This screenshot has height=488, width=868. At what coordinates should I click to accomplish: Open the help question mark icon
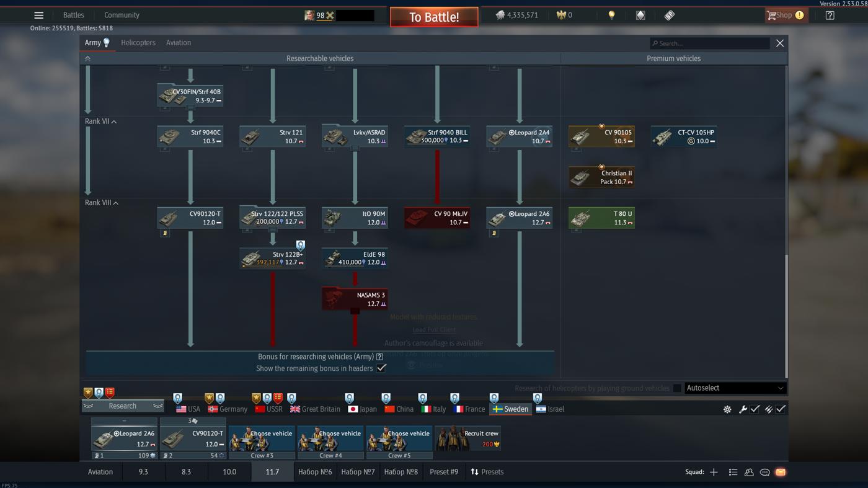click(x=830, y=16)
